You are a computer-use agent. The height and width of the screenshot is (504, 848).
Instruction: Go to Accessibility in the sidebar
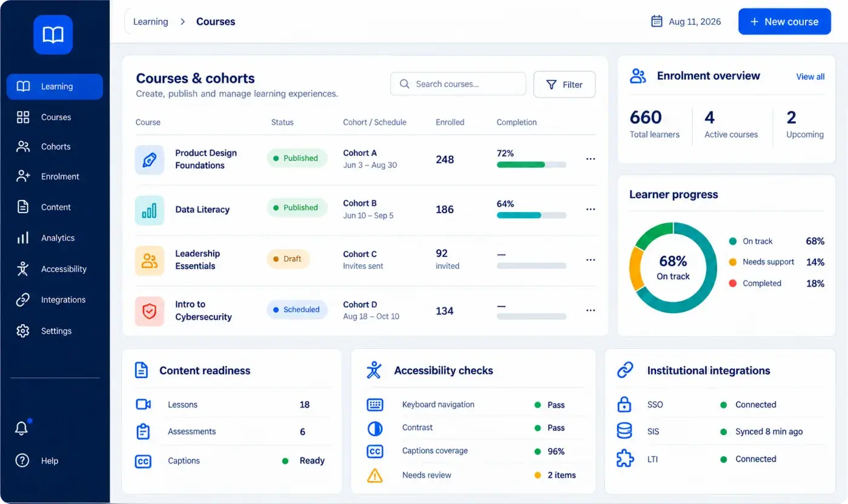(55, 269)
